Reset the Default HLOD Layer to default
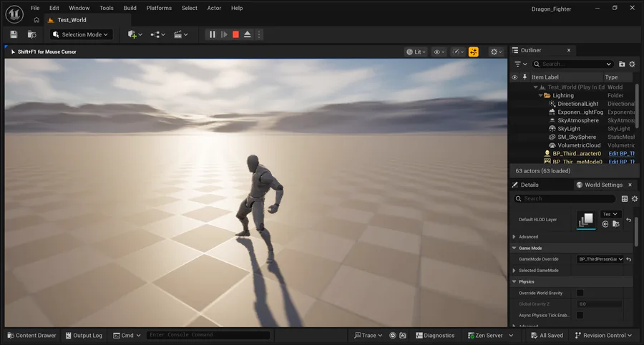644x345 pixels. 629,220
